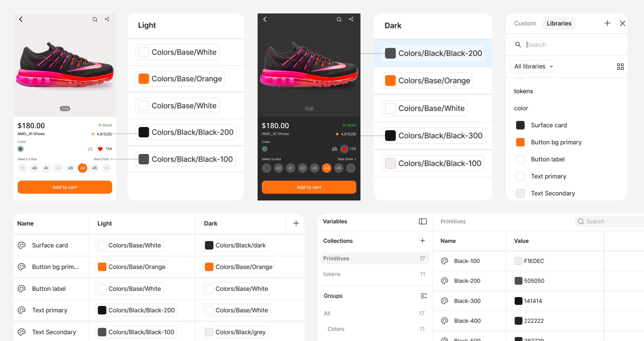Click Groups collapse list icon
The image size is (644, 341).
click(423, 296)
